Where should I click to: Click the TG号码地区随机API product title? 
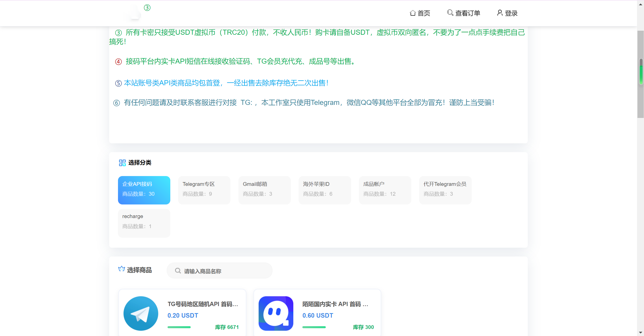click(203, 304)
